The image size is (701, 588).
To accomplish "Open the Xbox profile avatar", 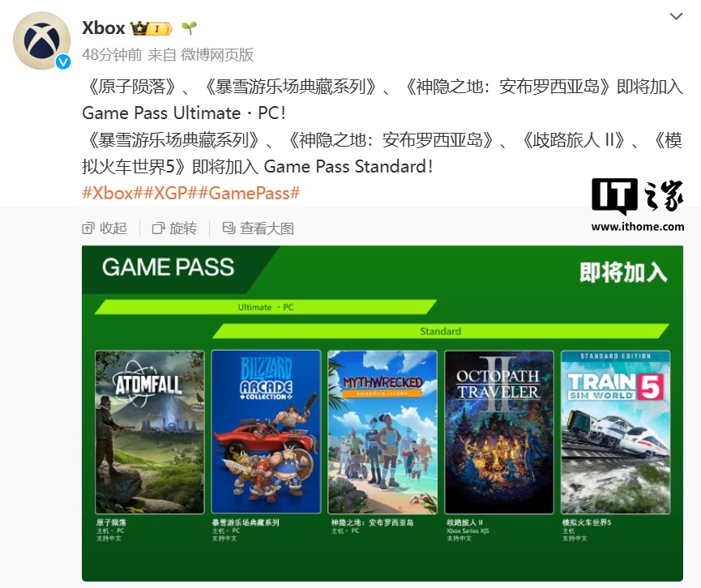I will click(x=41, y=40).
